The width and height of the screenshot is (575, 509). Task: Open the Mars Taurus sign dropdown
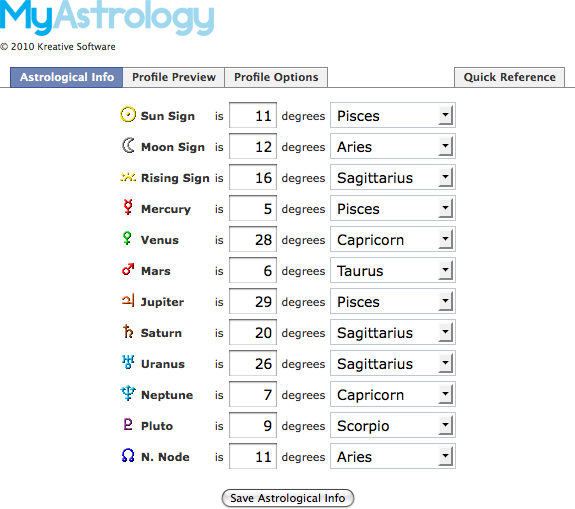[x=393, y=270]
